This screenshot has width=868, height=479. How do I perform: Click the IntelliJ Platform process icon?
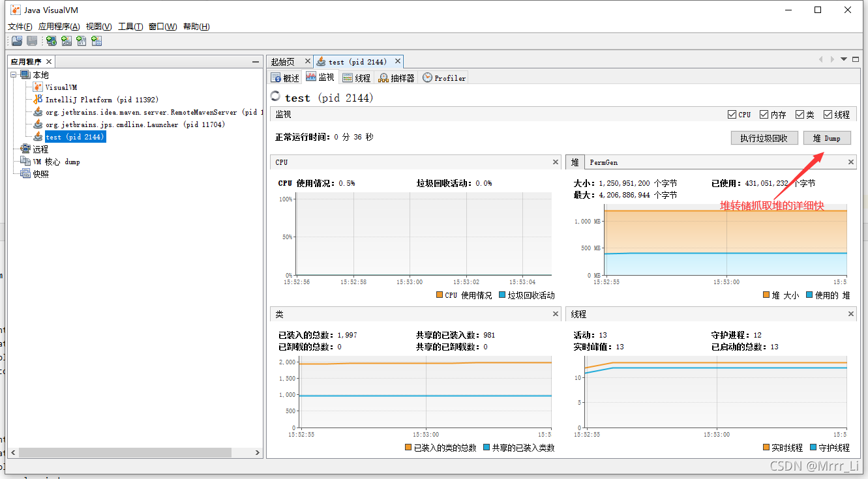coord(38,99)
